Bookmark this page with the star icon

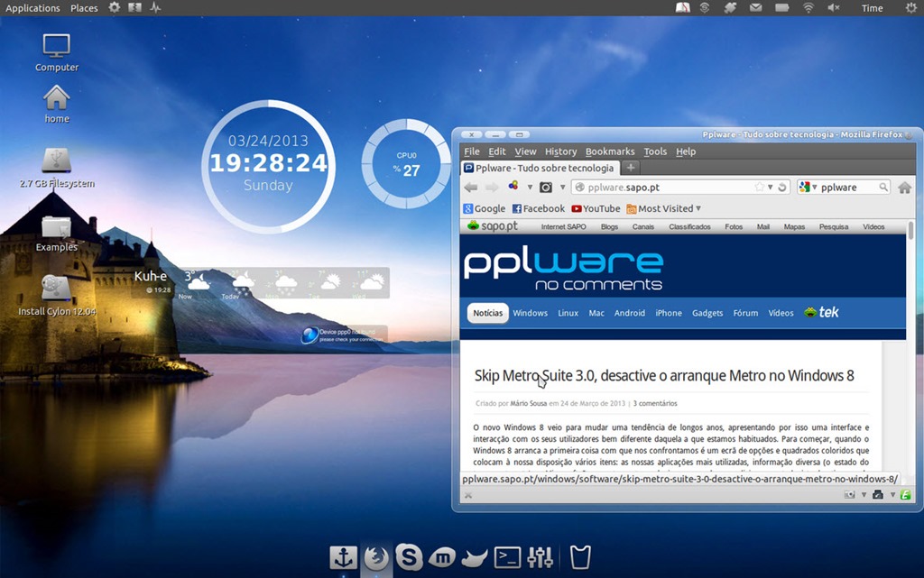tap(760, 188)
